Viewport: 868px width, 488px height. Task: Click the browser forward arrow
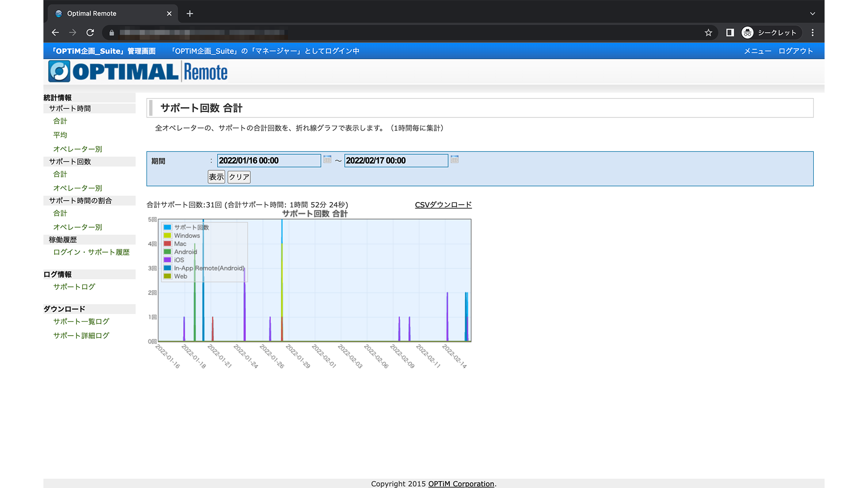pos(72,33)
